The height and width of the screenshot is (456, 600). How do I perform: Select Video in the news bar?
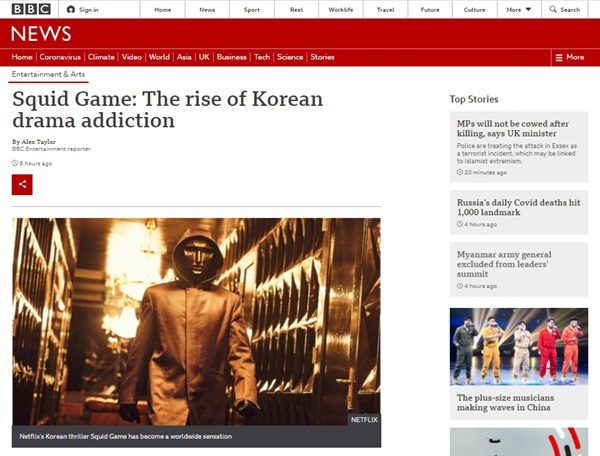click(x=132, y=57)
